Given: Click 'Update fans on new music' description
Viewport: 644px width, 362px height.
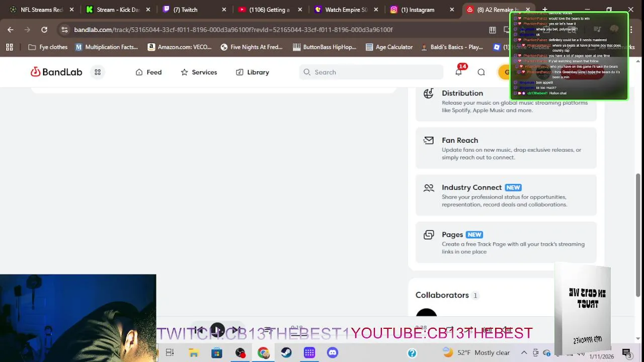Looking at the screenshot, I should (512, 153).
